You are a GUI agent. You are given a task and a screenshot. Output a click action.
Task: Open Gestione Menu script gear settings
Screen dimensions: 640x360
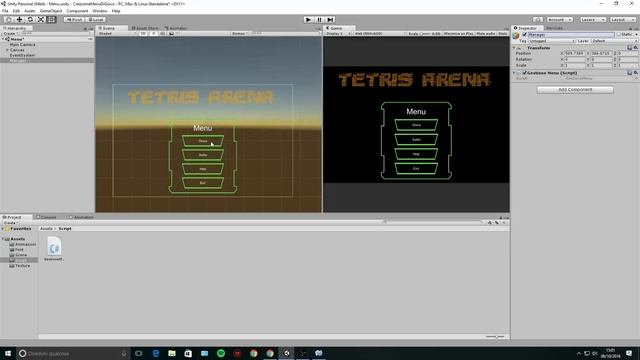636,73
